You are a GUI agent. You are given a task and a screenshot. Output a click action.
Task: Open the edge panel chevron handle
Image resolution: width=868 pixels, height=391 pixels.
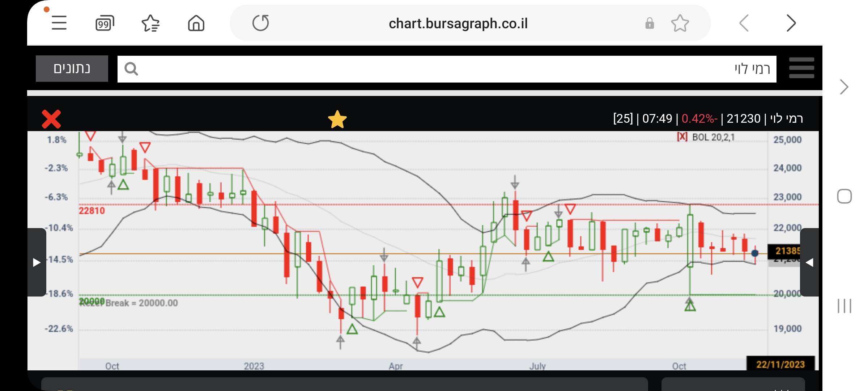click(844, 87)
